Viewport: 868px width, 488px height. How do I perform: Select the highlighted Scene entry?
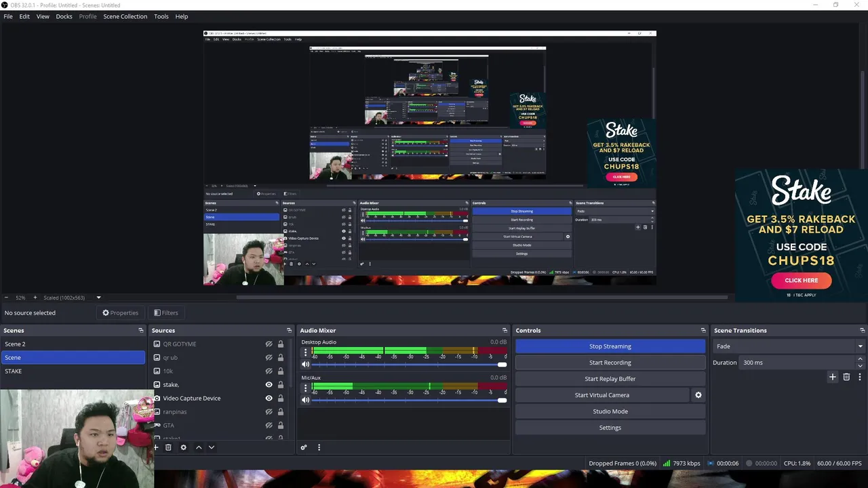click(x=73, y=357)
